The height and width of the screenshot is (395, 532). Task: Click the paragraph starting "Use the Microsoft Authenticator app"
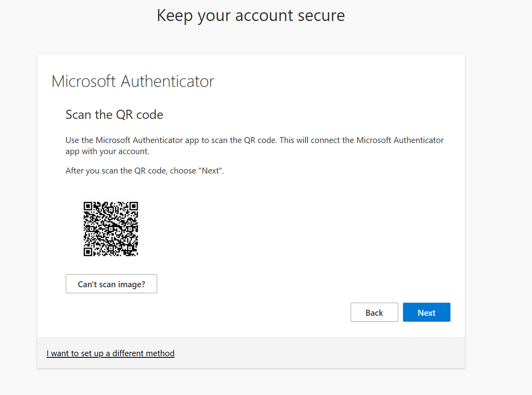[254, 140]
